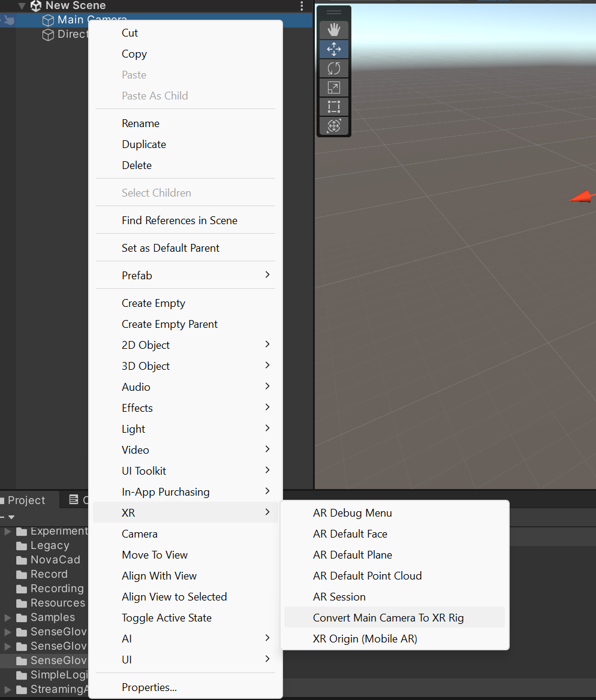
Task: Click the Main Camera cube icon
Action: coord(48,19)
